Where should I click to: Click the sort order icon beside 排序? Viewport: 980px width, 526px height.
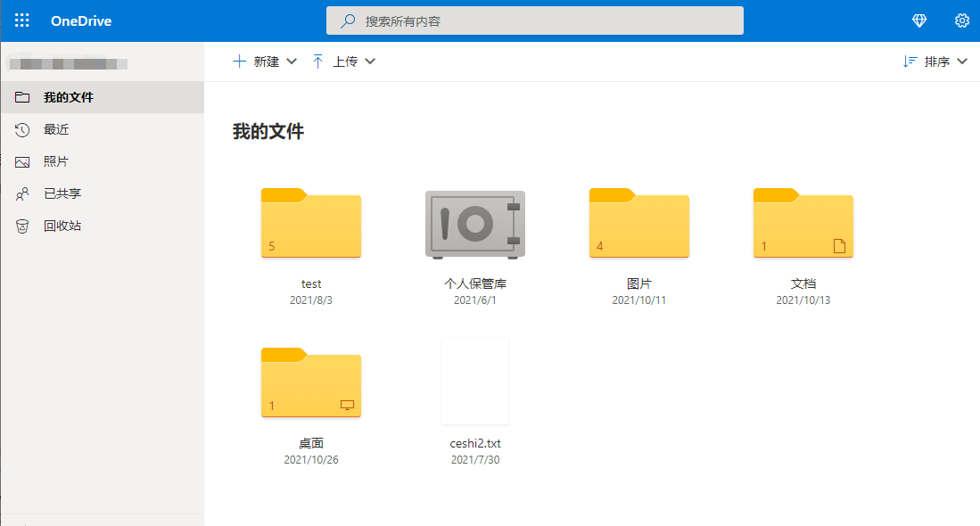coord(910,62)
